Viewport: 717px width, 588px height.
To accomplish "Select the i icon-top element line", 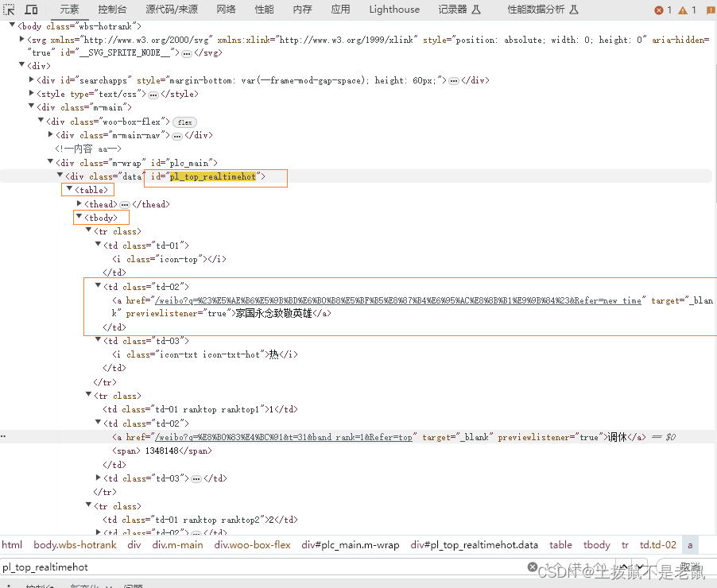I will tap(169, 259).
